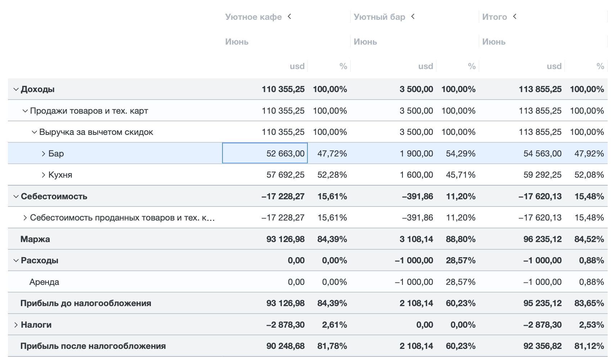Select Кухня value 1 600,00 cell

(416, 175)
